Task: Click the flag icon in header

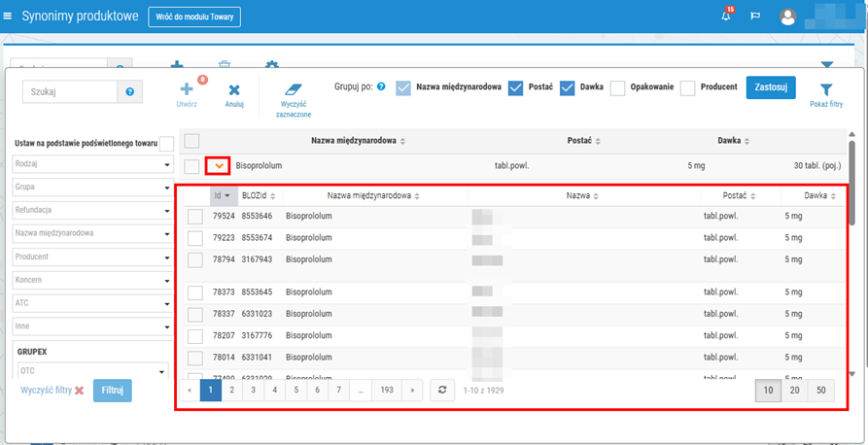Action: point(755,17)
